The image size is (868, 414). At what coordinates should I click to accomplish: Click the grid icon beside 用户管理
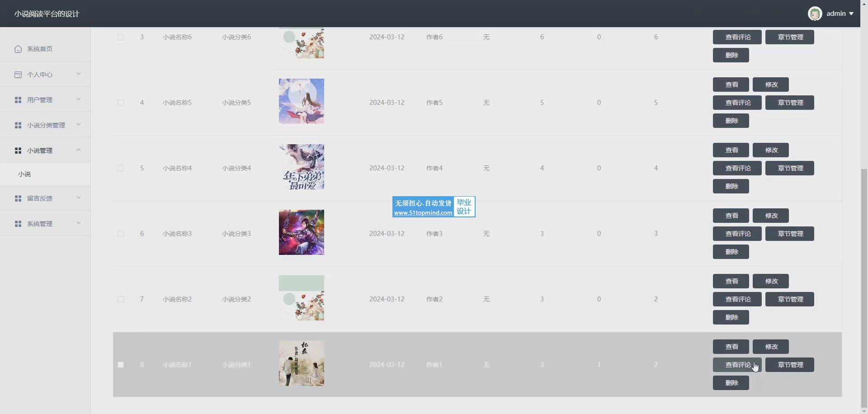click(x=18, y=100)
